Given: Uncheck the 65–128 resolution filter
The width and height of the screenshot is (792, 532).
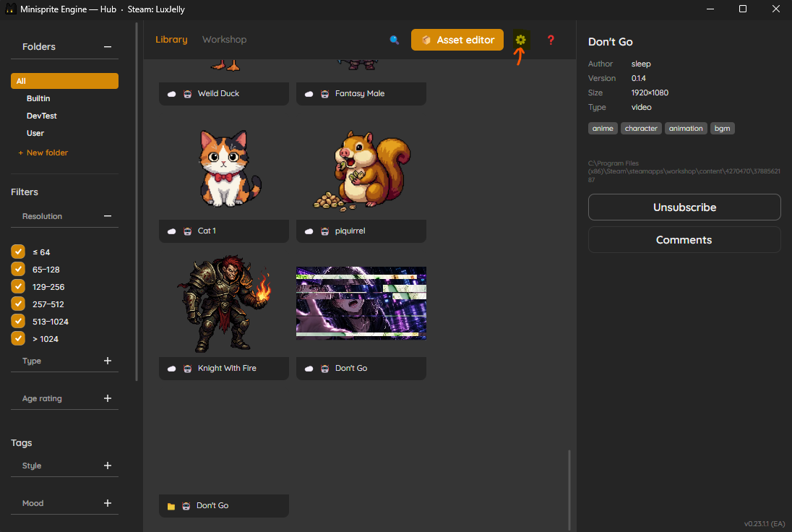Looking at the screenshot, I should [x=18, y=270].
